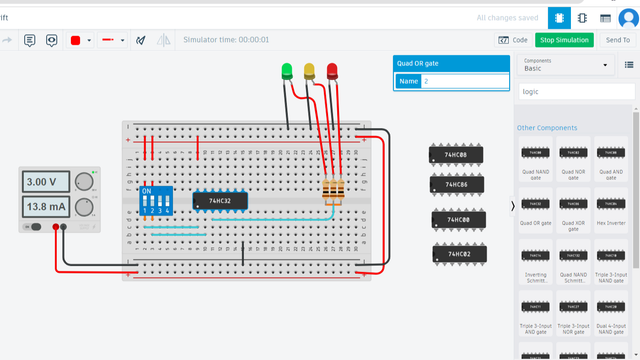The height and width of the screenshot is (360, 640).
Task: Select the Dual 4-Input NAND gate component
Action: pyautogui.click(x=611, y=313)
